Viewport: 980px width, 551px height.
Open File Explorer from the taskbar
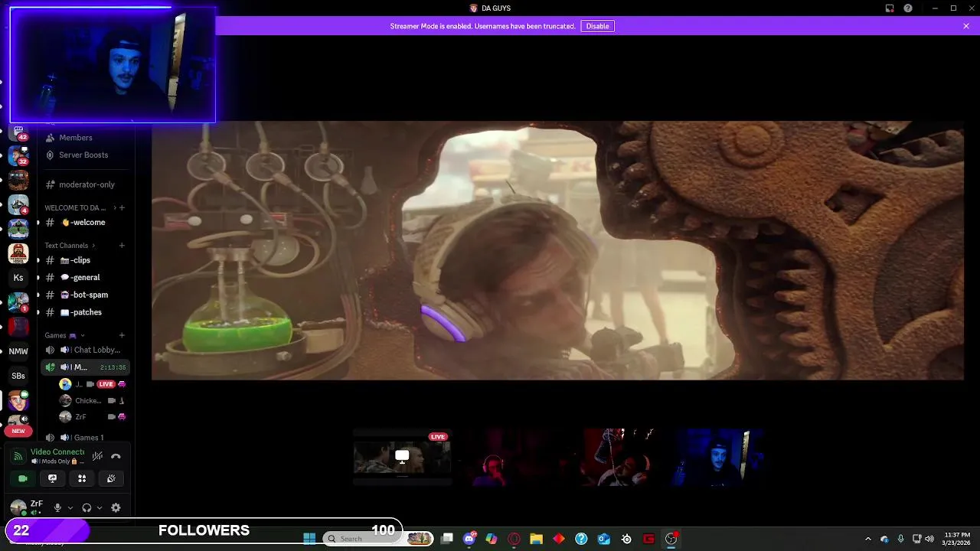coord(536,539)
